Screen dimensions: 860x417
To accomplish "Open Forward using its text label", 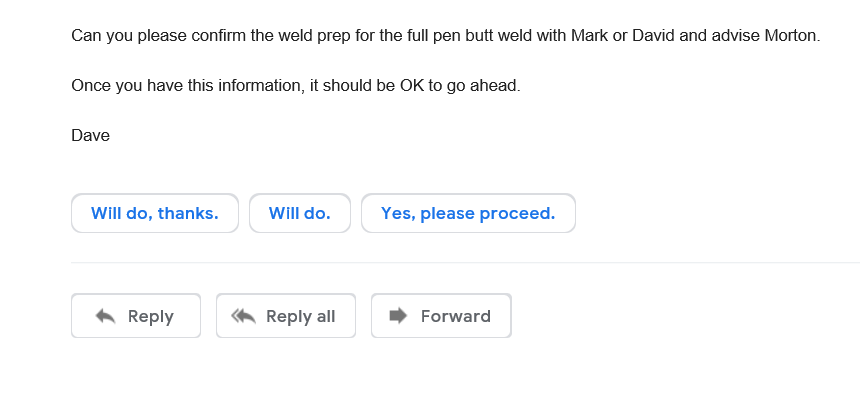I will tap(455, 316).
